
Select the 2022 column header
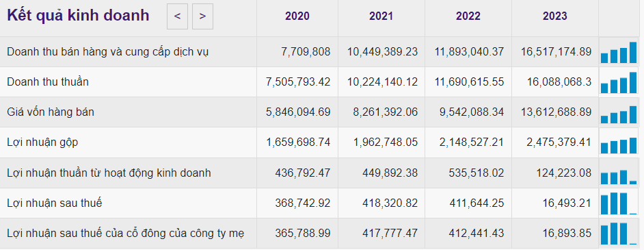(468, 16)
